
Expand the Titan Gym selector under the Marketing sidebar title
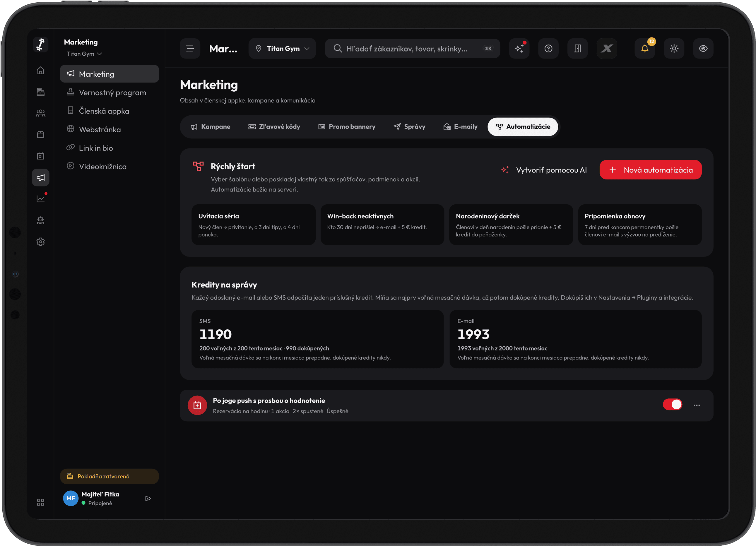[84, 54]
